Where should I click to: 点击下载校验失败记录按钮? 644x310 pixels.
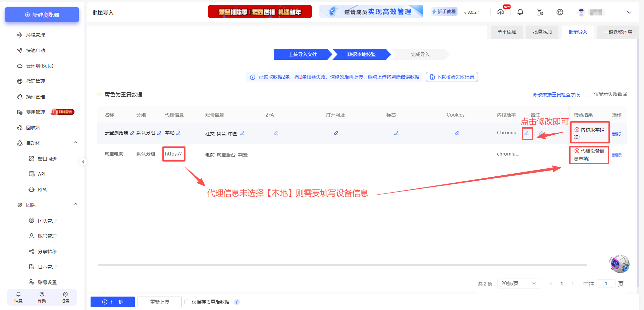(452, 77)
